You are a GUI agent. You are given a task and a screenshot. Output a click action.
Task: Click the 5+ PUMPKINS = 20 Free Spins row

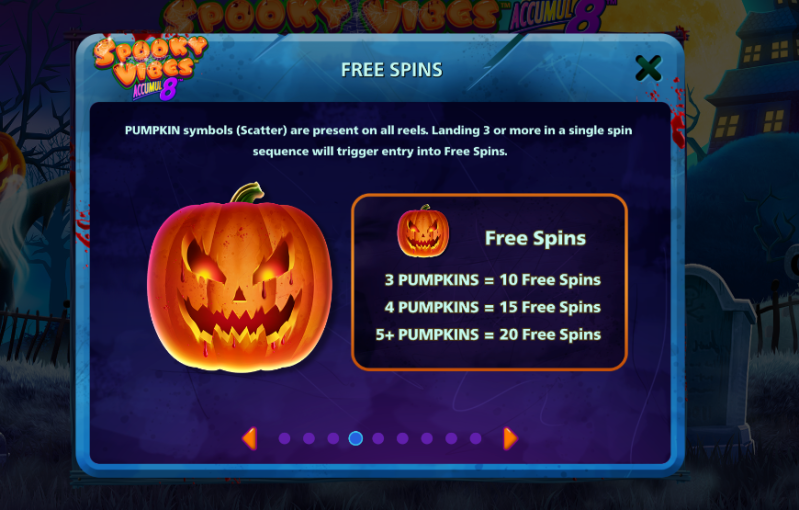pyautogui.click(x=488, y=335)
